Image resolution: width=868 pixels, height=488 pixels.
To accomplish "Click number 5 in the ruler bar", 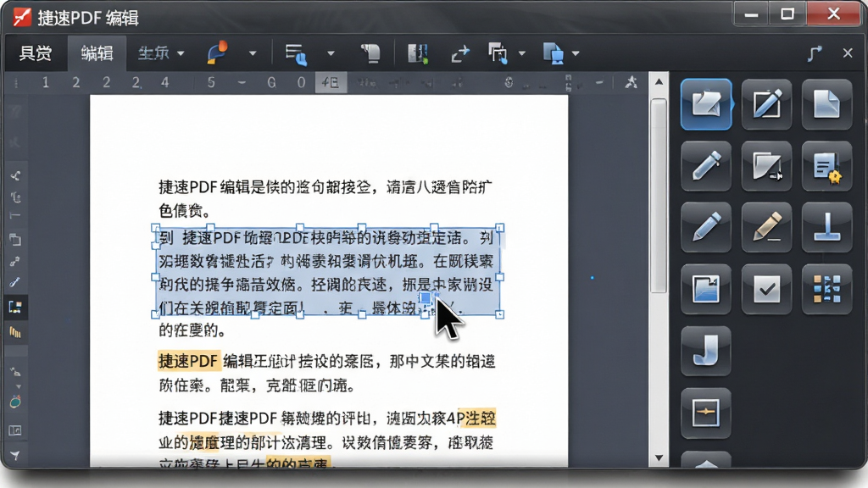I will 211,82.
